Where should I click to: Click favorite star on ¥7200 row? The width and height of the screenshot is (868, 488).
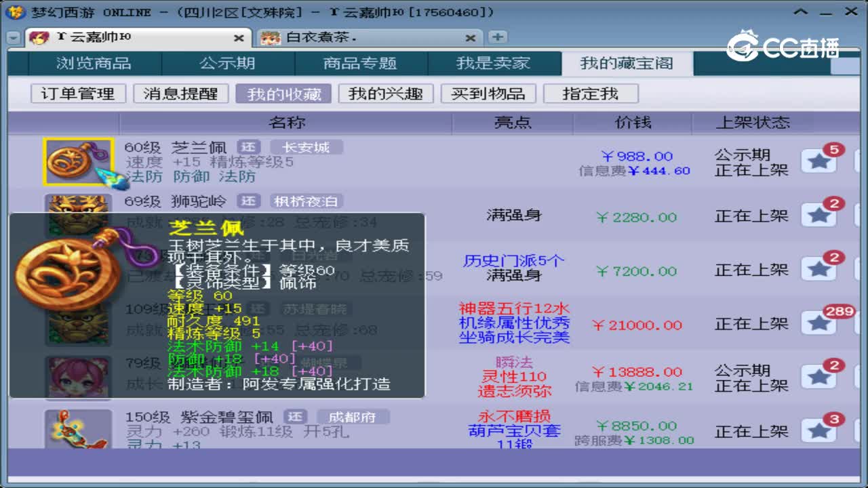coord(818,269)
